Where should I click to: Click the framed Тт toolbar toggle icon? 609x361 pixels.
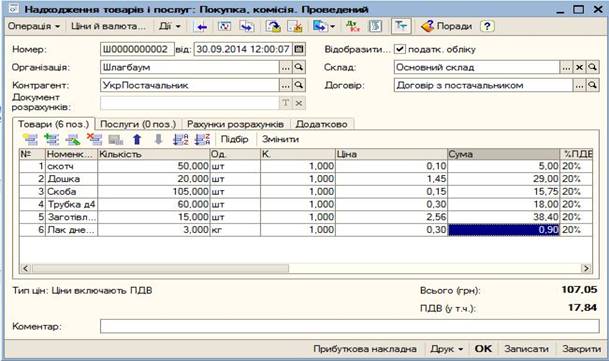[x=400, y=26]
